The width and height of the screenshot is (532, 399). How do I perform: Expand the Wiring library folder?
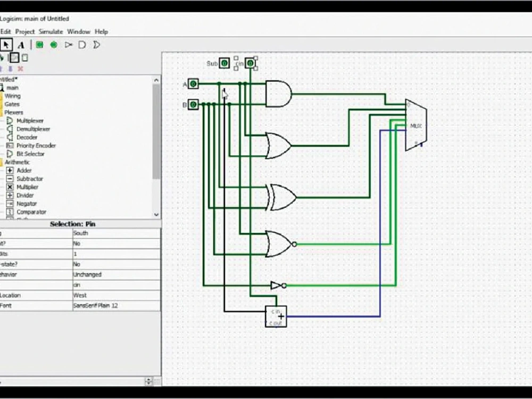12,96
